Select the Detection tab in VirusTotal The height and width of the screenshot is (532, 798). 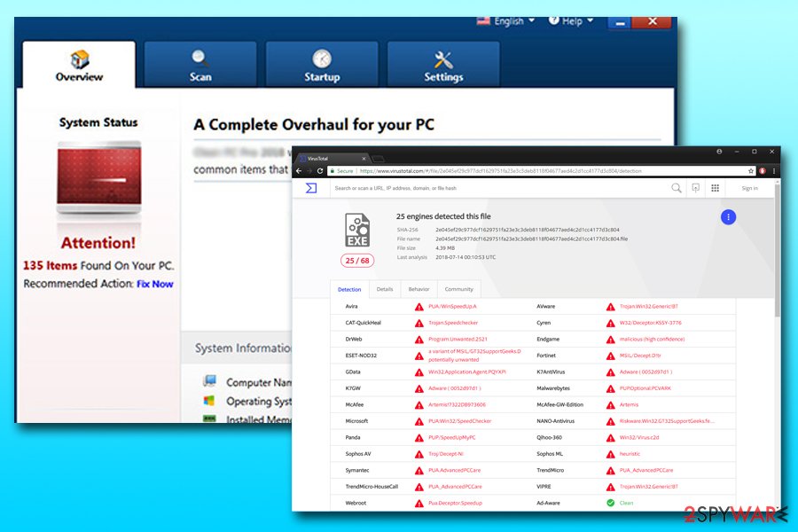point(349,289)
